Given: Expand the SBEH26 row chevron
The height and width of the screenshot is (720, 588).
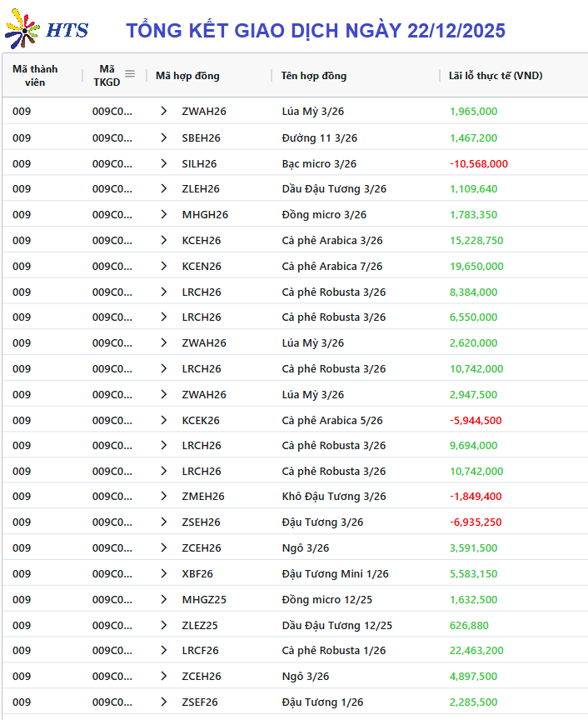Looking at the screenshot, I should click(x=164, y=137).
